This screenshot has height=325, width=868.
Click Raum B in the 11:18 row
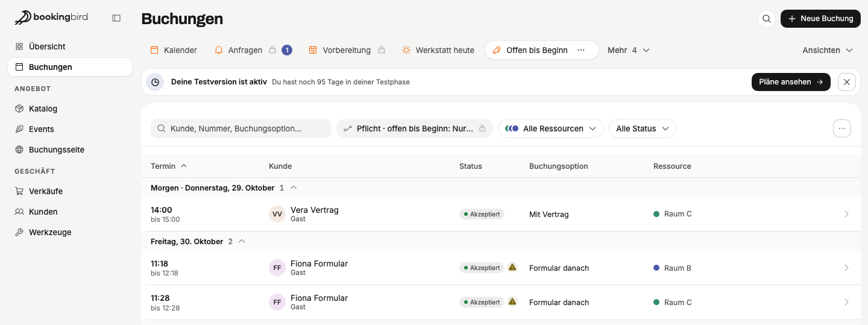click(x=673, y=268)
